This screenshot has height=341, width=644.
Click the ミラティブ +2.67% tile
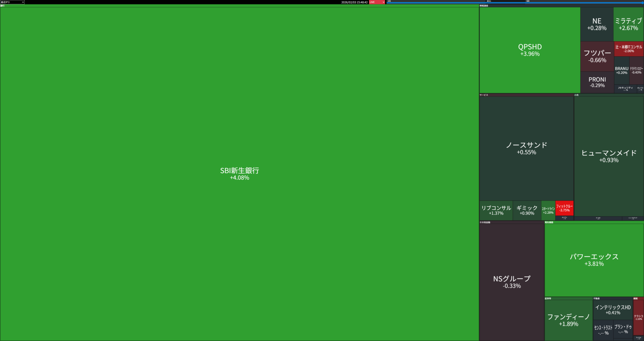pyautogui.click(x=628, y=24)
